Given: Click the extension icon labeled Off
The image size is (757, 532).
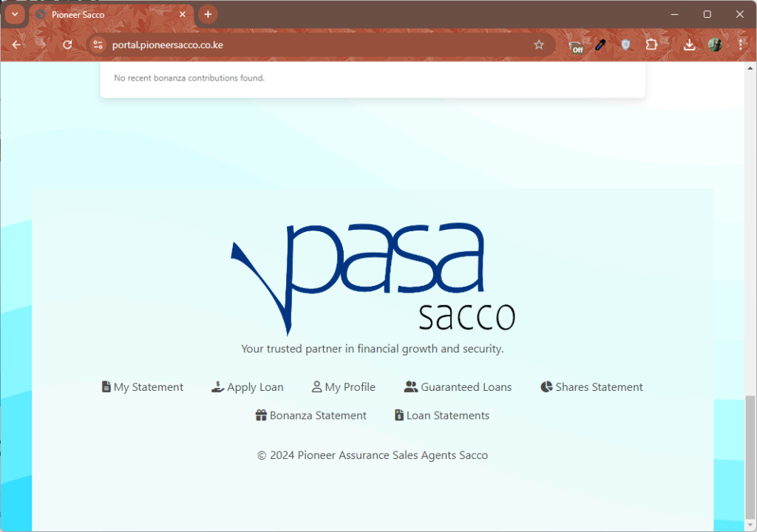Looking at the screenshot, I should (576, 47).
